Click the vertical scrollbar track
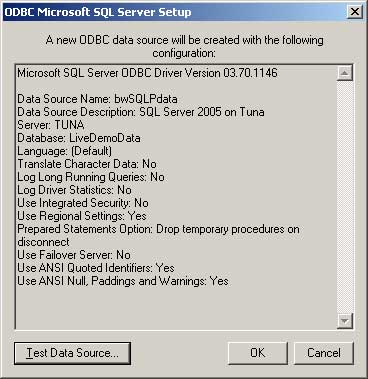The width and height of the screenshot is (368, 379). 345,197
